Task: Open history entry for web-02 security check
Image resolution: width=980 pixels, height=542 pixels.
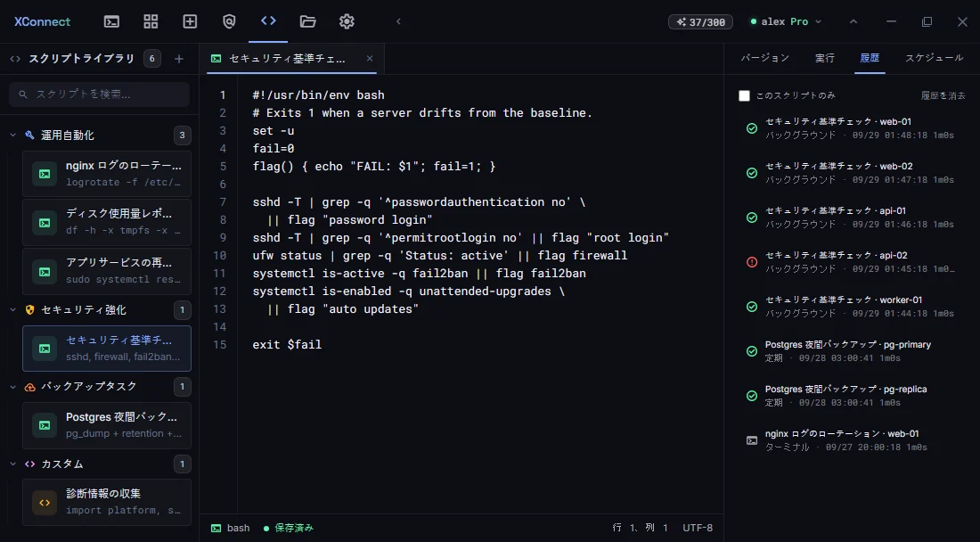Action: point(853,173)
